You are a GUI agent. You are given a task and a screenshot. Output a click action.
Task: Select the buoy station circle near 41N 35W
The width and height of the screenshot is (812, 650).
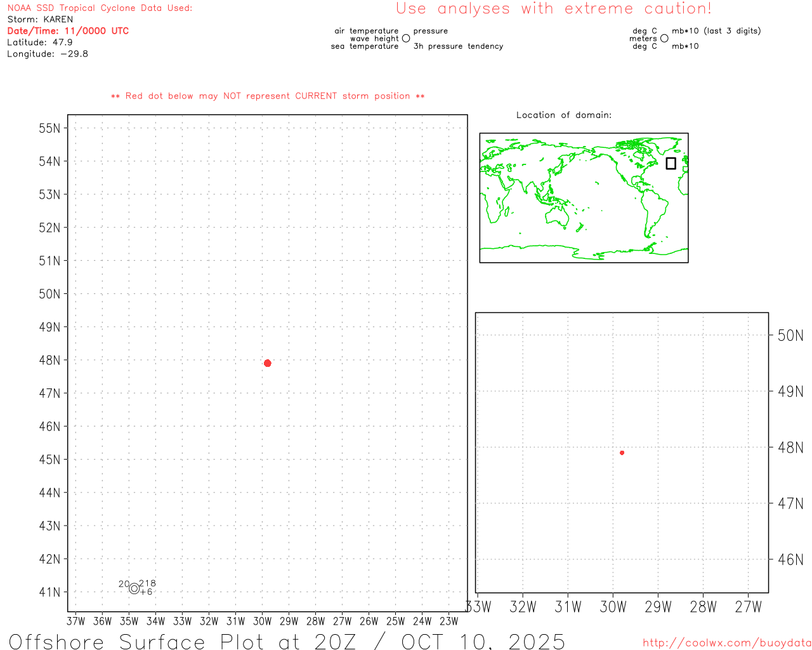pos(134,588)
